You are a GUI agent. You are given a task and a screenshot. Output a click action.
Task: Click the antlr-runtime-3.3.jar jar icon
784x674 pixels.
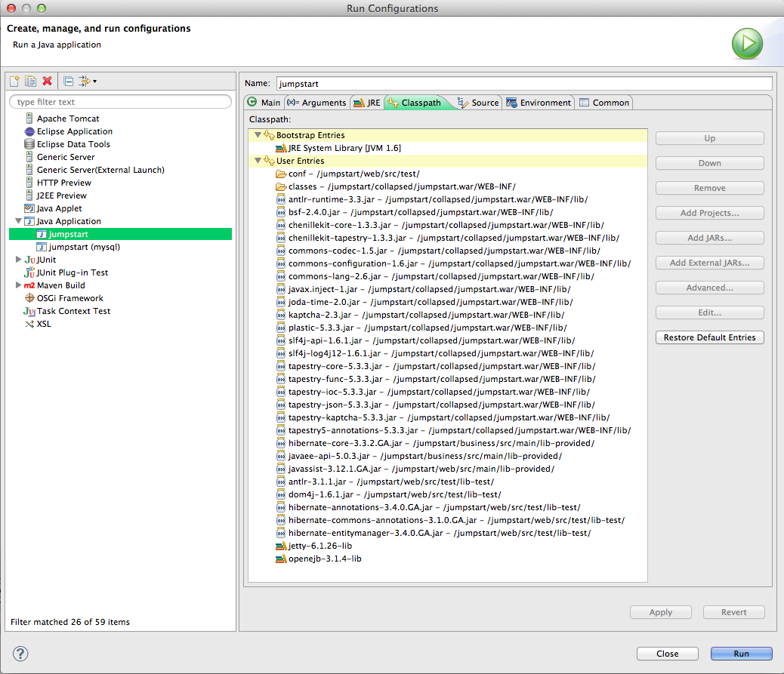pyautogui.click(x=281, y=200)
